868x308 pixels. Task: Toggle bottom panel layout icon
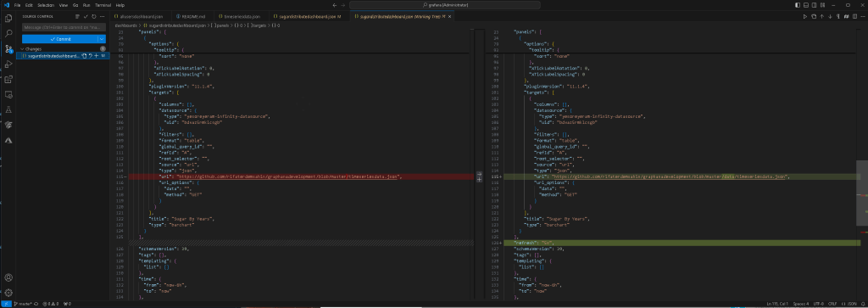(805, 5)
